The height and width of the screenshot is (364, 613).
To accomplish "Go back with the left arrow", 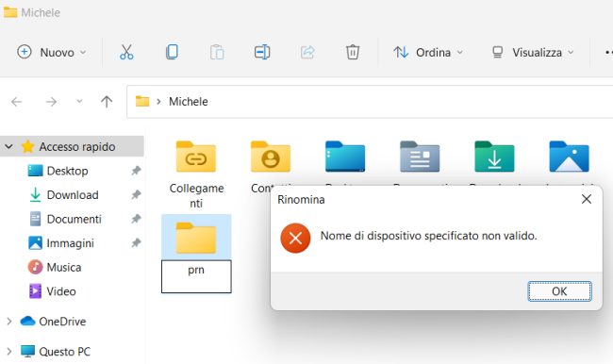I will (16, 102).
